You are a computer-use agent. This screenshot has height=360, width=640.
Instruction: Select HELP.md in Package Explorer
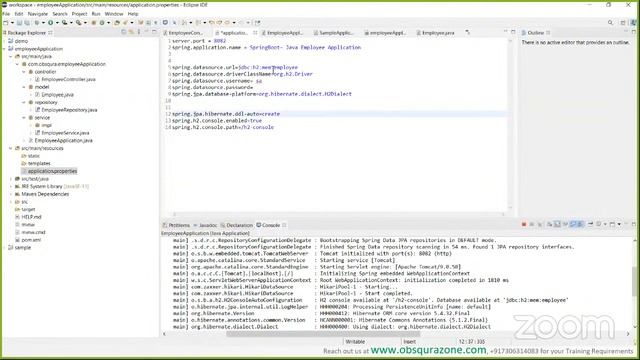click(28, 217)
